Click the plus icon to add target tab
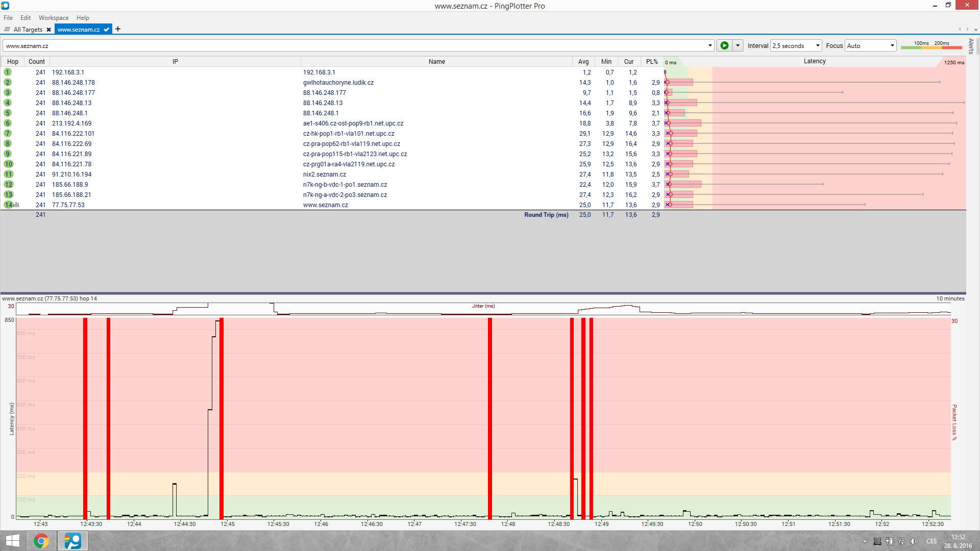The height and width of the screenshot is (551, 980). tap(118, 29)
